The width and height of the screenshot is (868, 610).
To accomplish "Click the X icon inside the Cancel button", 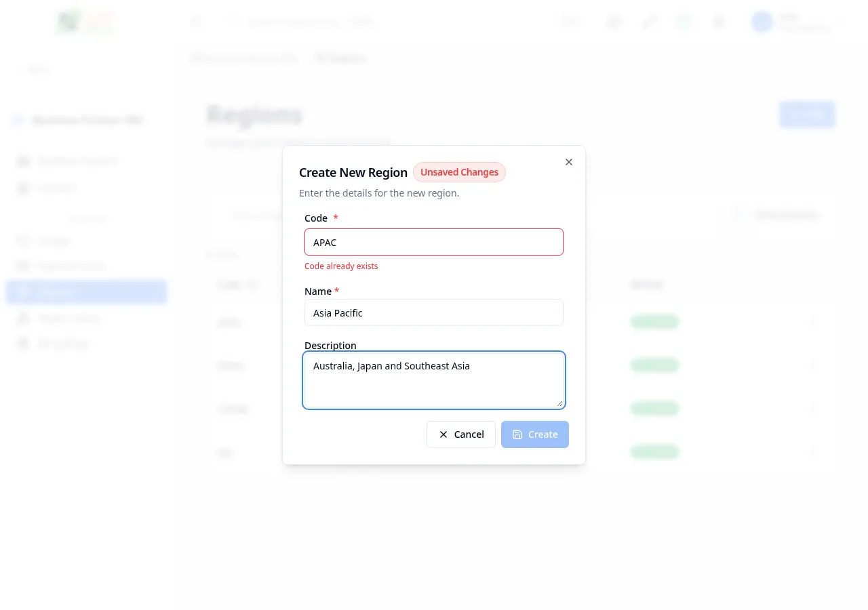I will (443, 434).
